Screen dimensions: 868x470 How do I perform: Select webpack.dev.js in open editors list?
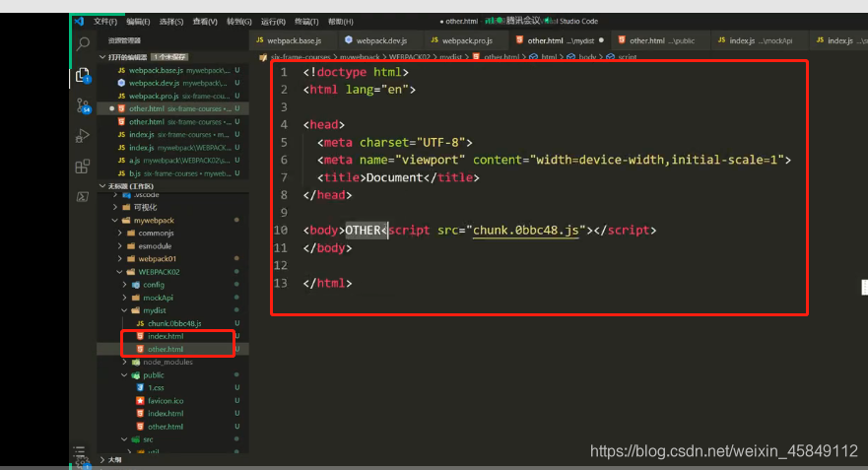click(172, 83)
